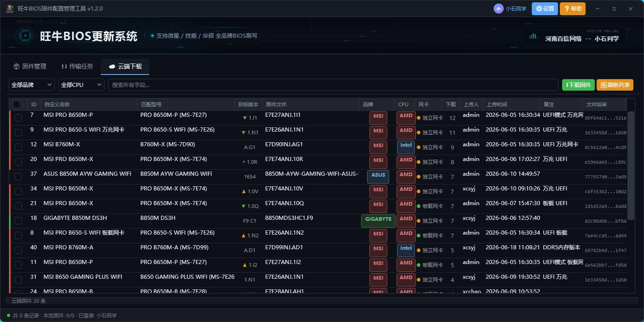
Task: Switch to 传输任务 tab
Action: pyautogui.click(x=77, y=67)
